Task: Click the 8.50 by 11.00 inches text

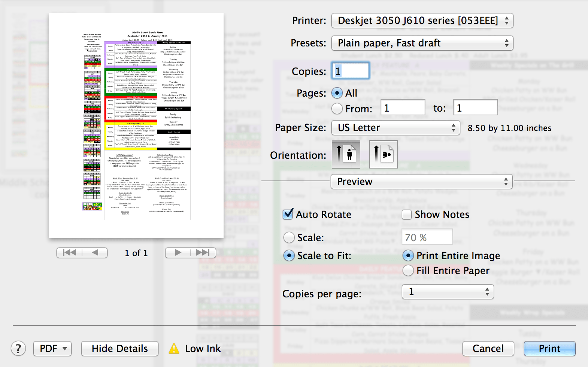Action: (x=509, y=128)
